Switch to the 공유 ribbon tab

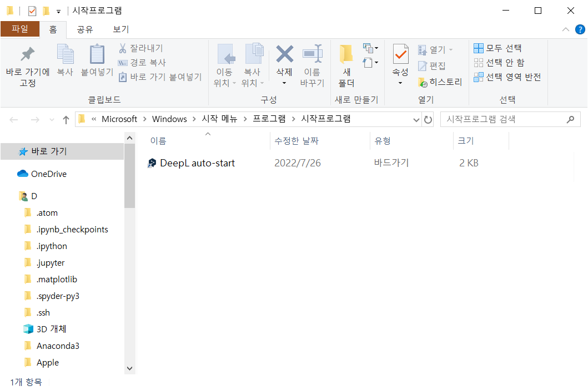pyautogui.click(x=85, y=29)
